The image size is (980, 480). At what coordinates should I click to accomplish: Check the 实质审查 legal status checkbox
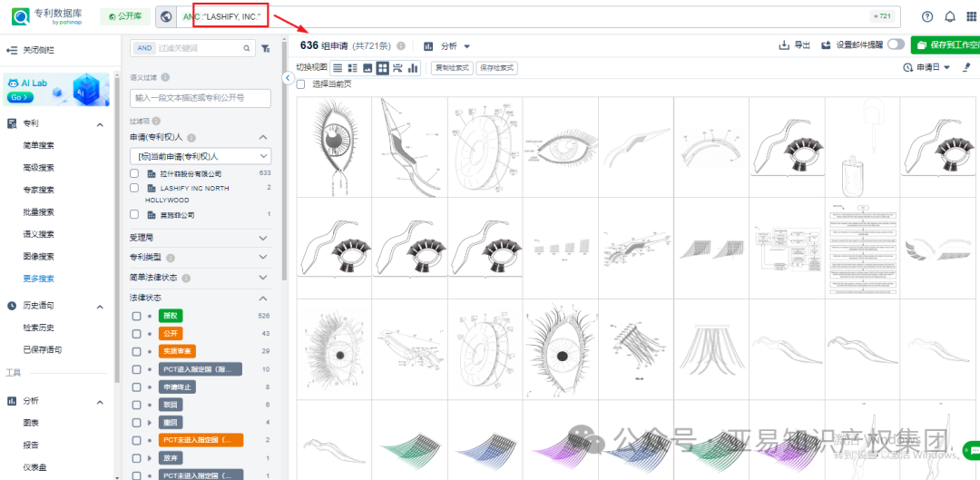136,352
